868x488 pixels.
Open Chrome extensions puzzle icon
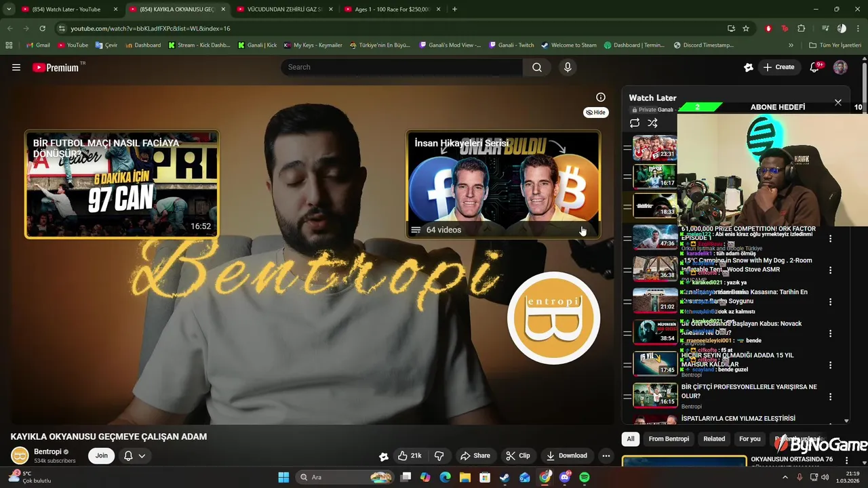[801, 28]
